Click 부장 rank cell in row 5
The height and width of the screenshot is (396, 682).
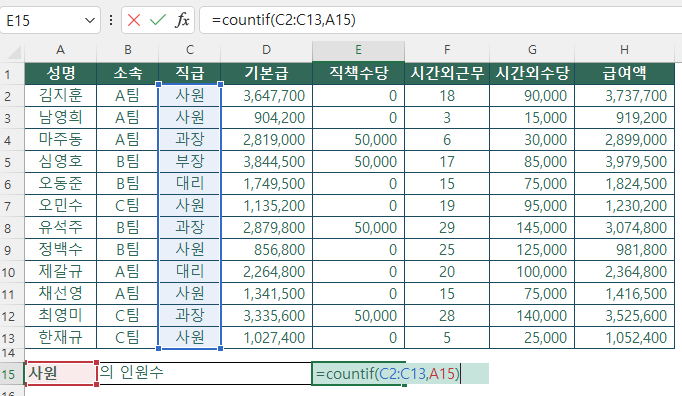pos(190,162)
